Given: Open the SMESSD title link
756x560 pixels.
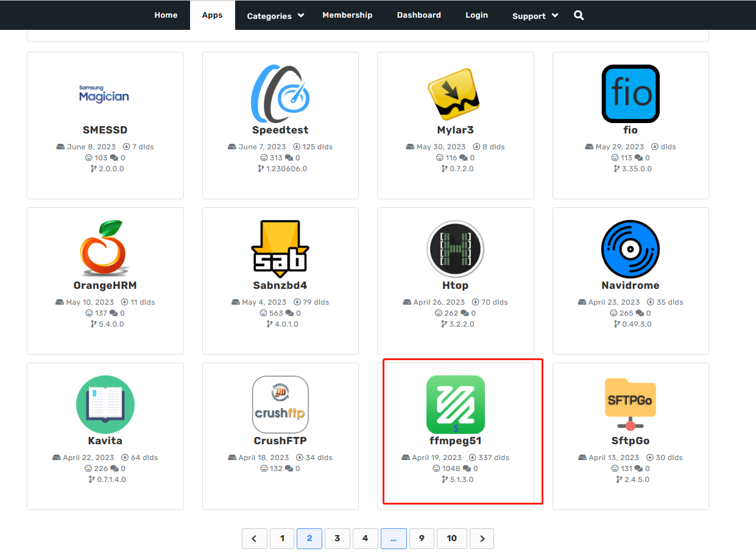Looking at the screenshot, I should coord(105,130).
